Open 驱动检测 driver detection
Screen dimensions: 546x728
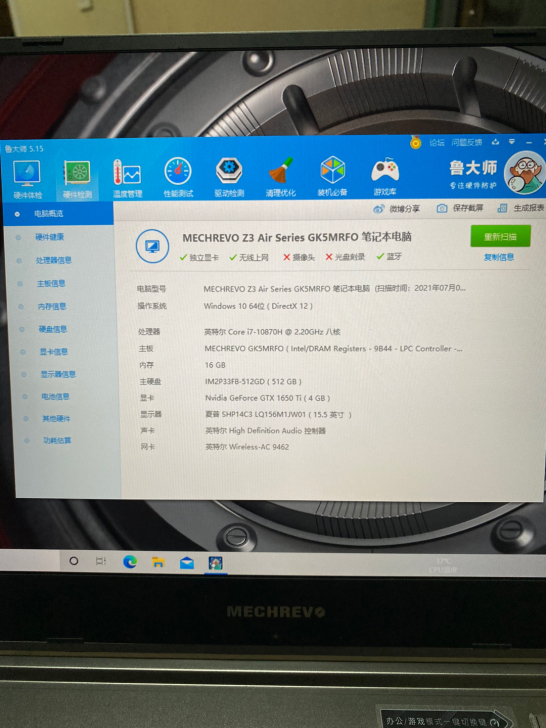229,177
